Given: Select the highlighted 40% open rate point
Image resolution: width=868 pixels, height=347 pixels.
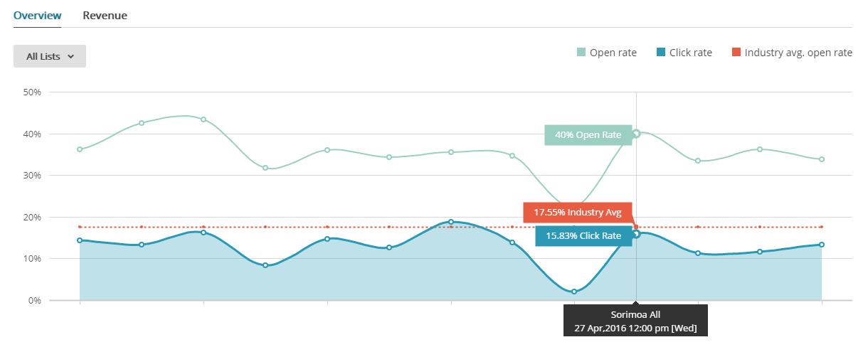Looking at the screenshot, I should tap(636, 133).
